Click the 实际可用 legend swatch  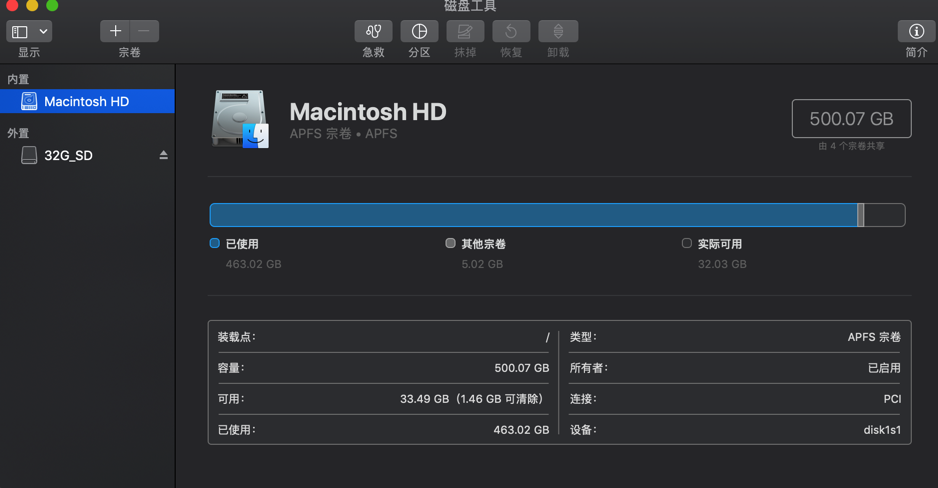point(687,243)
